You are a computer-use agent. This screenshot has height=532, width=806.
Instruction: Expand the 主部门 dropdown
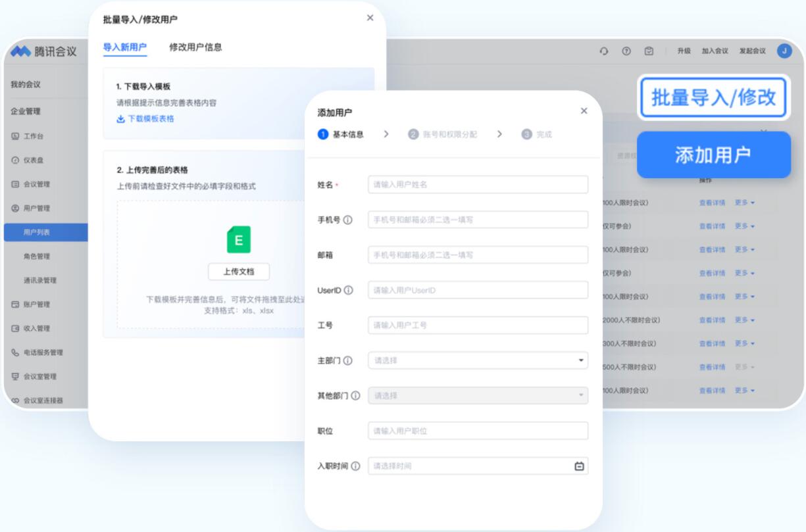click(x=478, y=360)
